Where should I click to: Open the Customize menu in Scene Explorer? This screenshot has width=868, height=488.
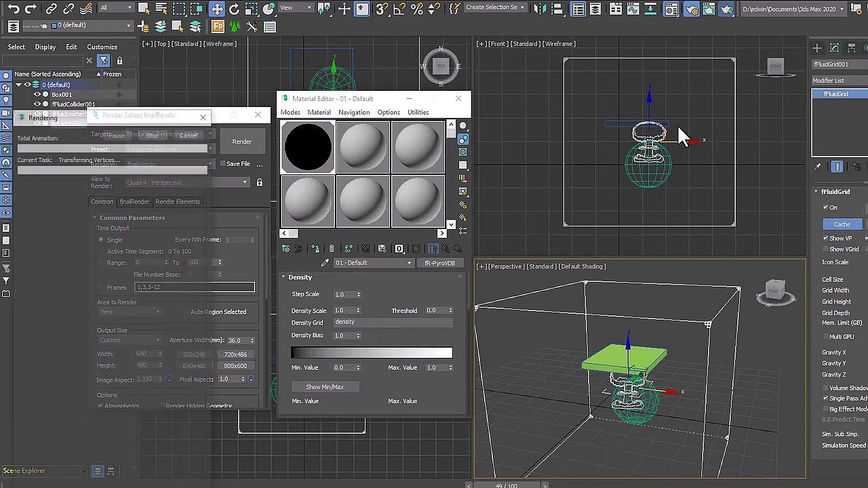(102, 47)
